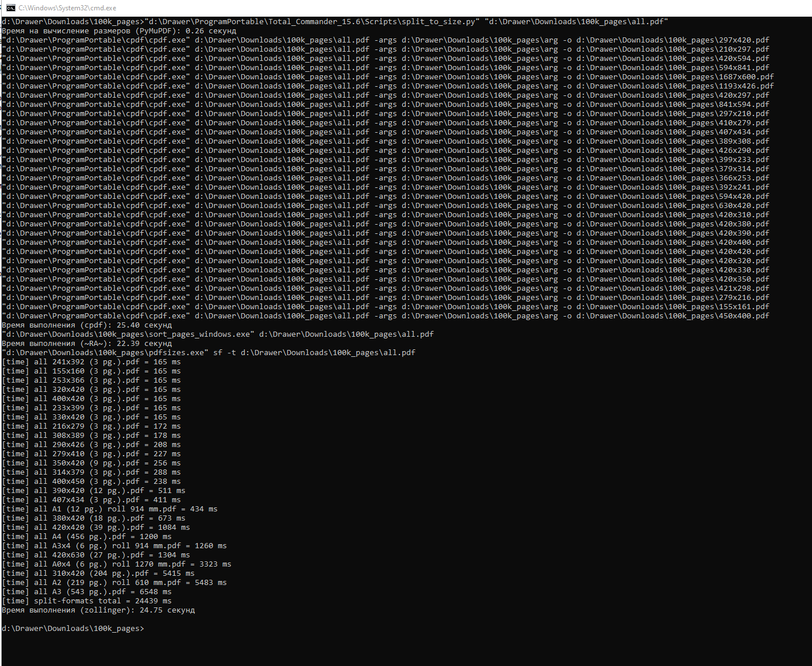812x666 pixels.
Task: Click output file name "410x279.pdf"
Action: [x=744, y=123]
